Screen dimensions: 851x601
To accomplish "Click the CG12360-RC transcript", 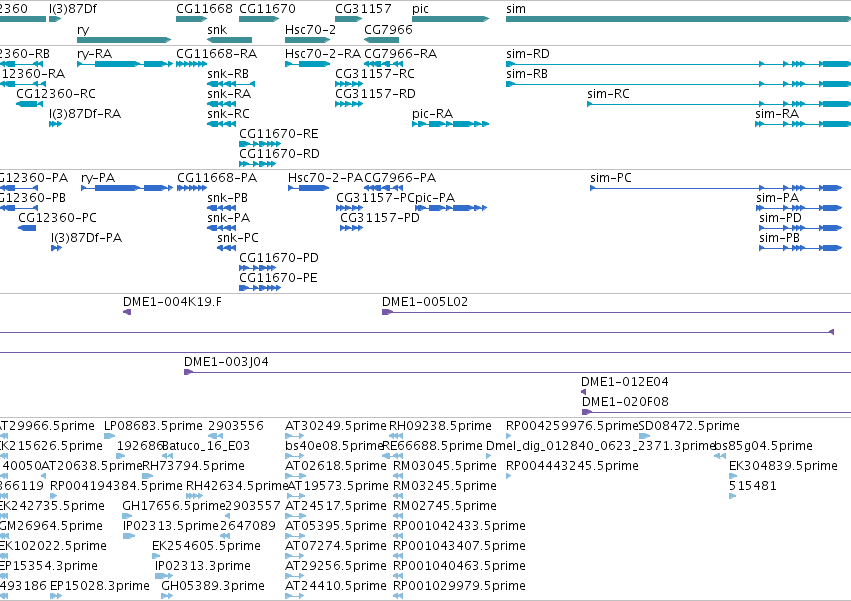I will click(29, 104).
